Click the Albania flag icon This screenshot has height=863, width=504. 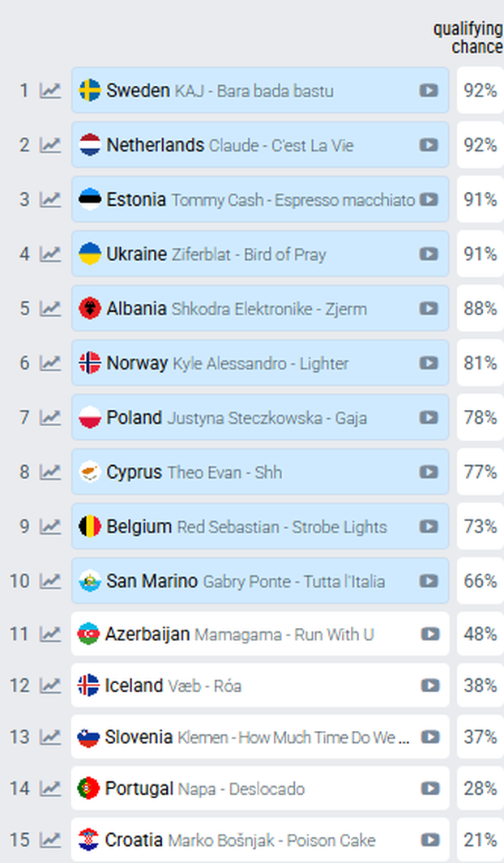pyautogui.click(x=90, y=308)
